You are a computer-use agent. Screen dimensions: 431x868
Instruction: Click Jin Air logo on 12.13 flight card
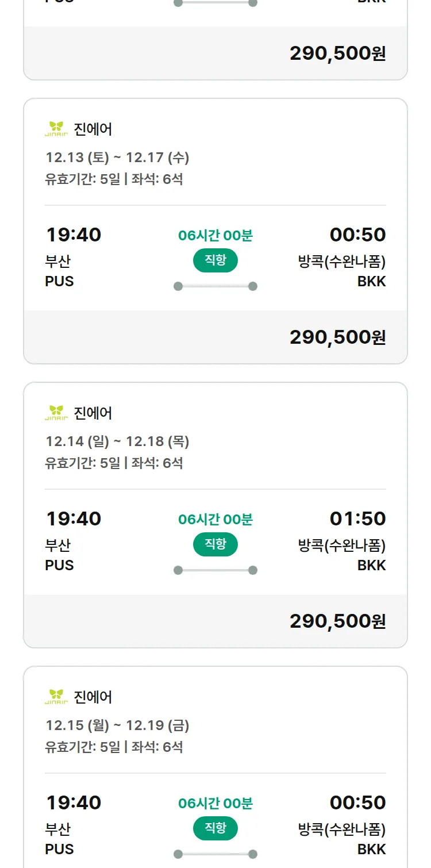[x=56, y=129]
